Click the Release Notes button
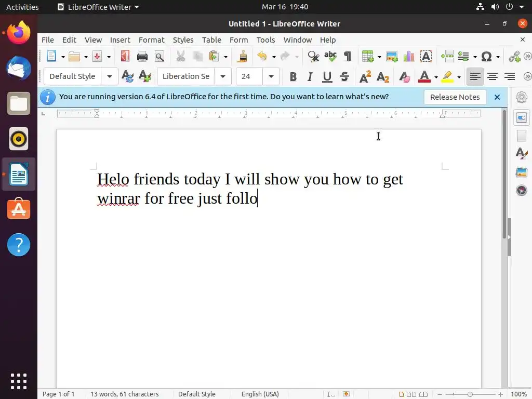The image size is (532, 399). [x=455, y=97]
